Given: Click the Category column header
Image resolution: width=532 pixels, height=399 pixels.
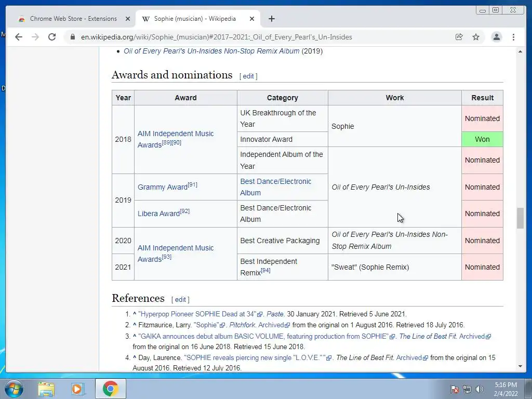Looking at the screenshot, I should 282,98.
